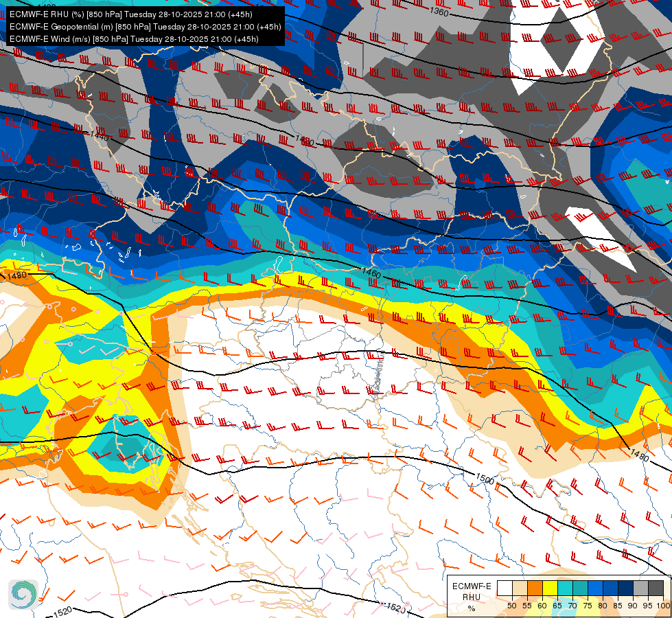Click the '75' tick label in the legend
The width and height of the screenshot is (672, 618).
pos(588,606)
